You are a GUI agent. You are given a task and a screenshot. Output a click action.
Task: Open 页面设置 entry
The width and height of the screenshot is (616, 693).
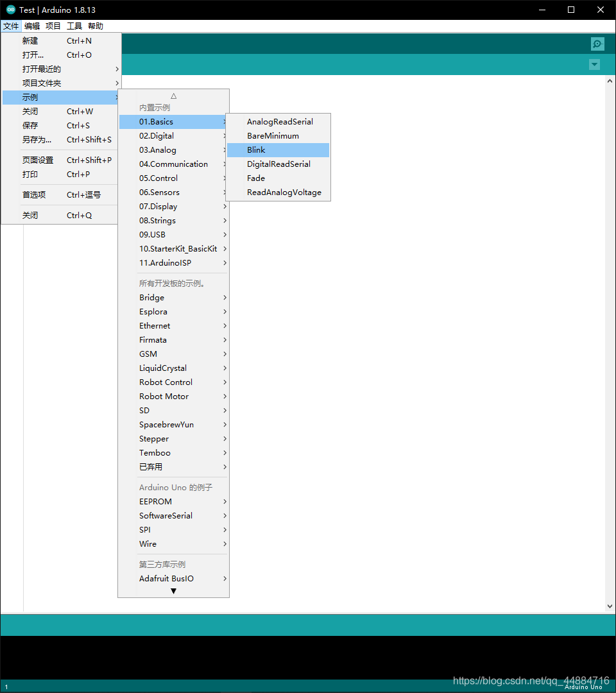pyautogui.click(x=62, y=160)
